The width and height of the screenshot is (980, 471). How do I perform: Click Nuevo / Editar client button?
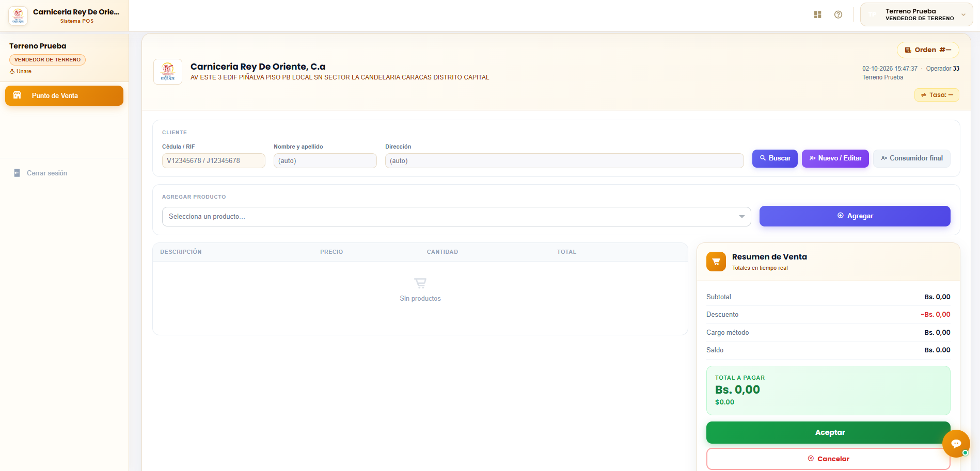tap(835, 158)
